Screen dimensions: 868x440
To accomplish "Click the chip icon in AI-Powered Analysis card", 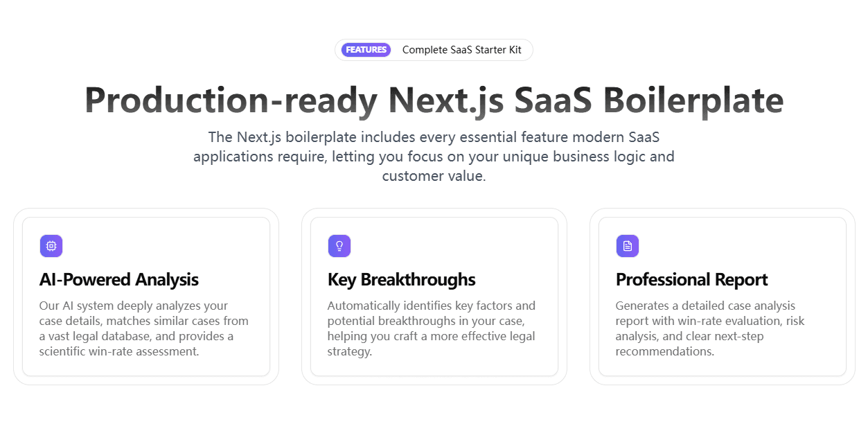I will [51, 246].
